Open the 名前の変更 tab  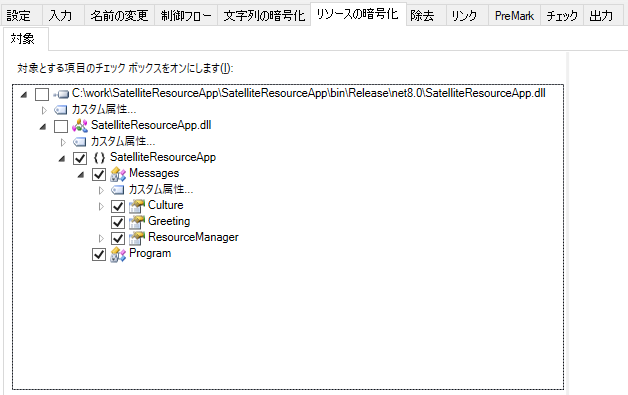click(x=119, y=16)
